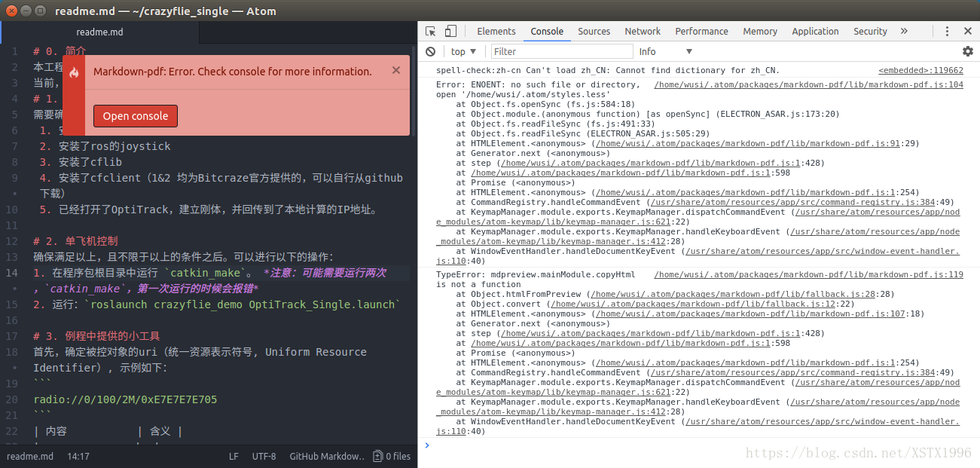Viewport: 980px width, 468px height.
Task: Click cursor position 14:17 in status bar
Action: (x=78, y=456)
